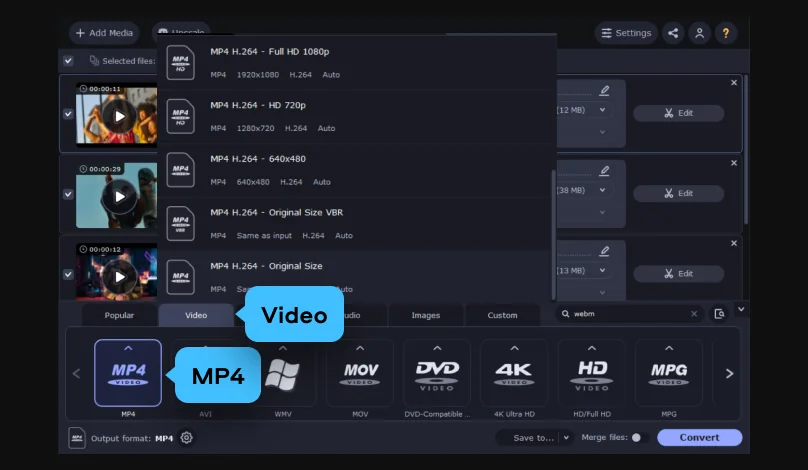This screenshot has height=470, width=808.
Task: Collapse the format panel chevron
Action: [x=741, y=309]
